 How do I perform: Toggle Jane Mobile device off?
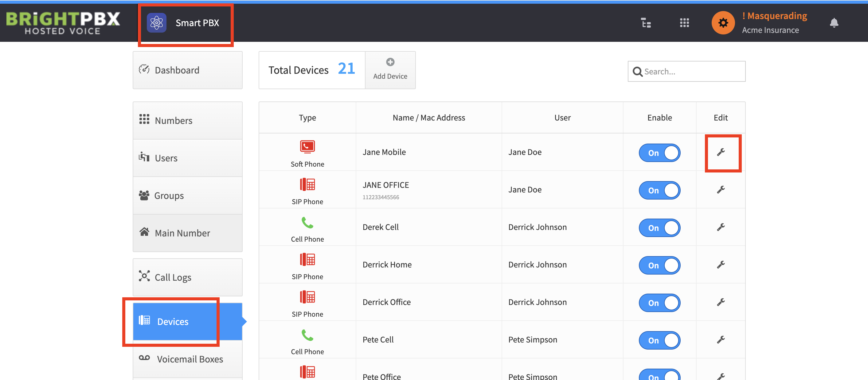click(659, 153)
